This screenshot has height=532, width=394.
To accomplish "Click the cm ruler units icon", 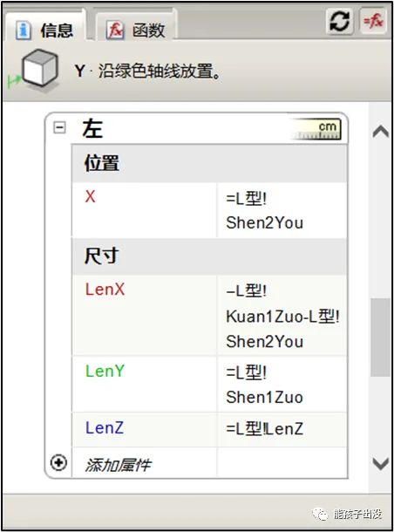I will point(316,129).
